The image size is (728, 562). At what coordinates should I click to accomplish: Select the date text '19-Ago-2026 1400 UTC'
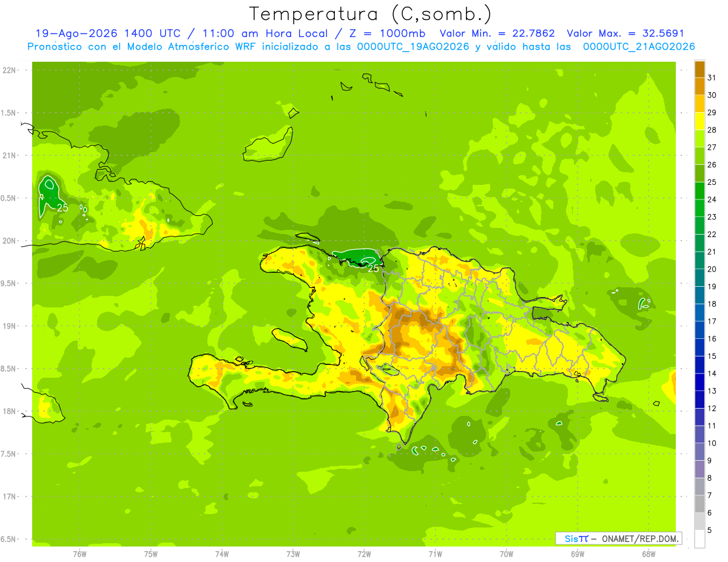pyautogui.click(x=108, y=33)
